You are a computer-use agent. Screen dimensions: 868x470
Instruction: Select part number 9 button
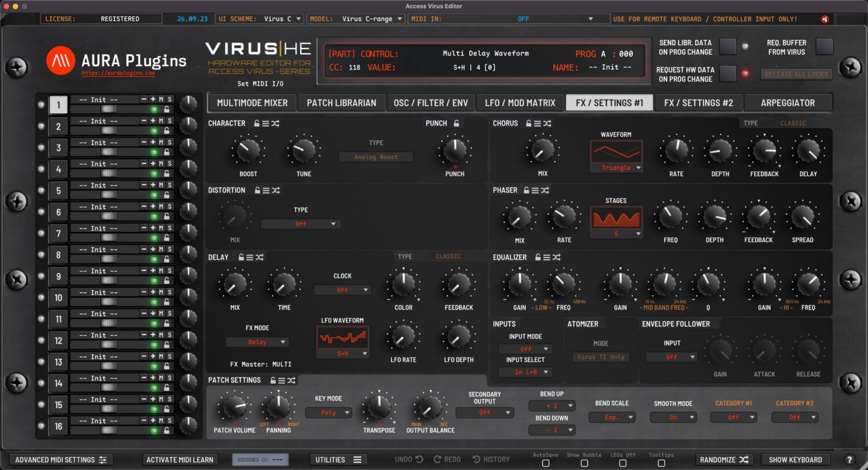click(58, 276)
